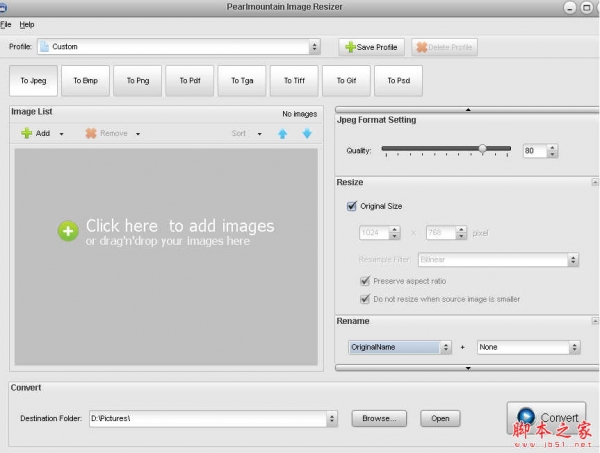Select the To Jpeg format tab
Screen dimensions: 600x453
(x=33, y=81)
